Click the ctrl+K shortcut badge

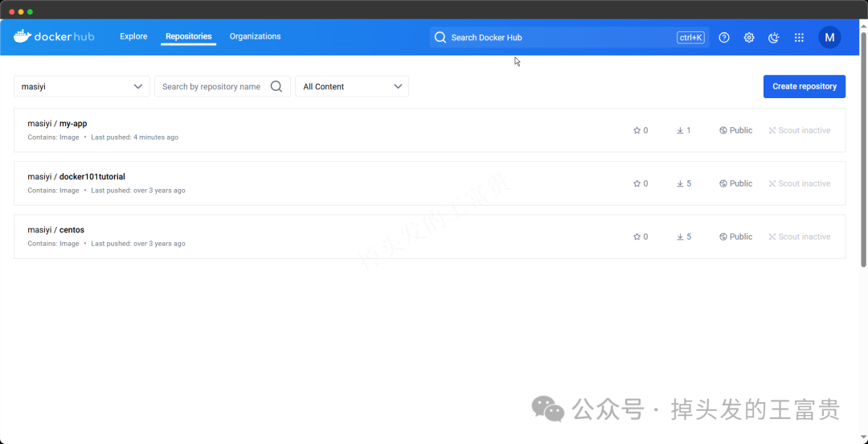click(690, 38)
